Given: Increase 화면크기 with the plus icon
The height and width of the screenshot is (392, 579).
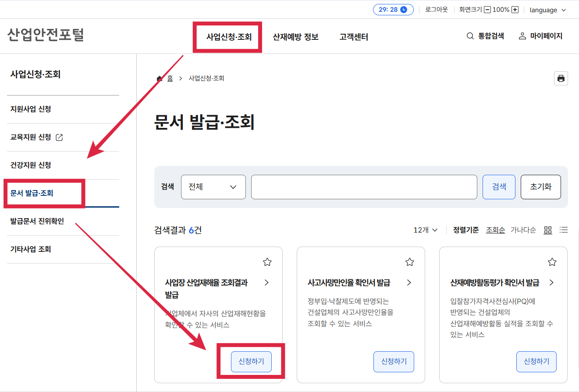Looking at the screenshot, I should [515, 9].
